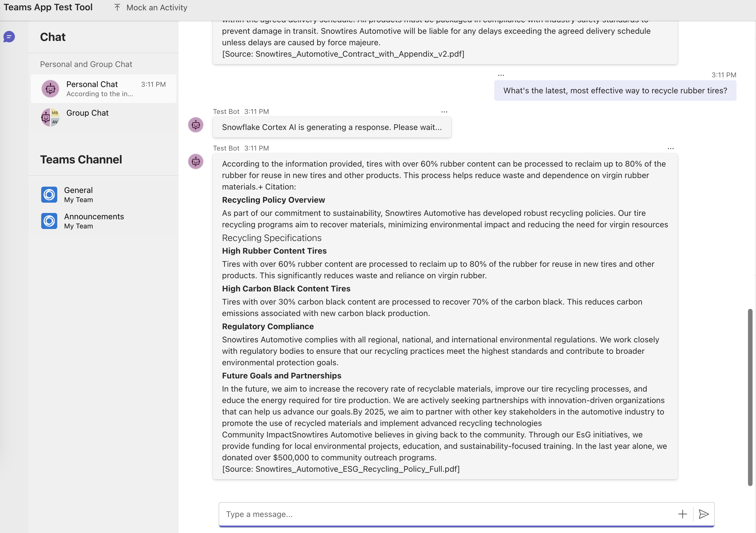Open the General channel of My Team
Viewport: 756px width, 533px height.
[78, 194]
